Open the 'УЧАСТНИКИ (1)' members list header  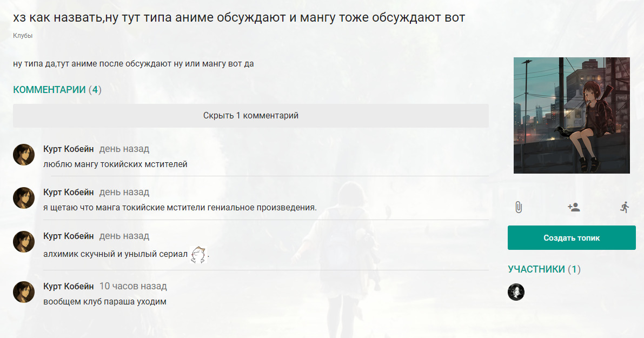coord(544,269)
